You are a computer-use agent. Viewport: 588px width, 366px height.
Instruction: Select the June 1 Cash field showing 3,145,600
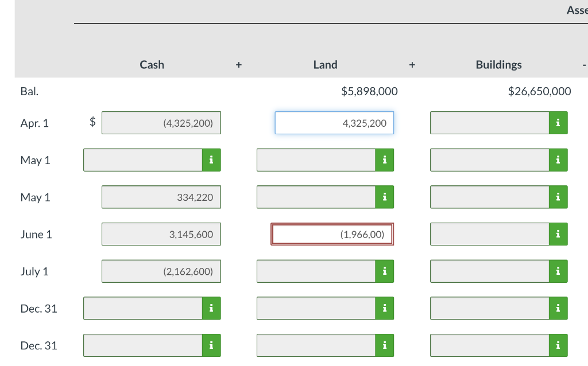pyautogui.click(x=161, y=234)
